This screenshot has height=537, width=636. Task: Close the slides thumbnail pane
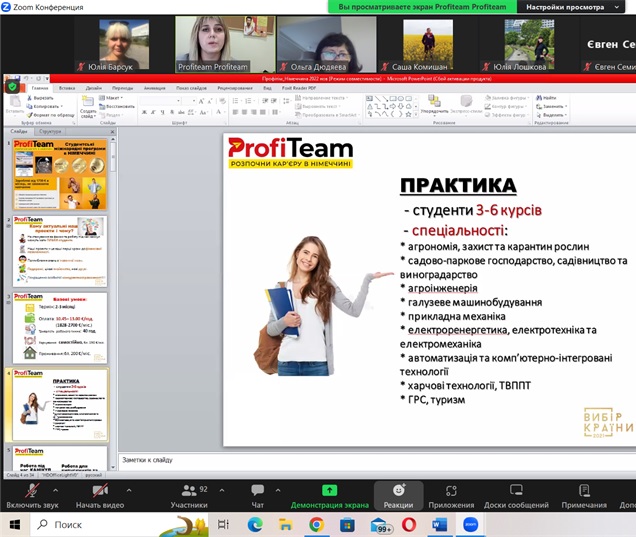coord(112,132)
